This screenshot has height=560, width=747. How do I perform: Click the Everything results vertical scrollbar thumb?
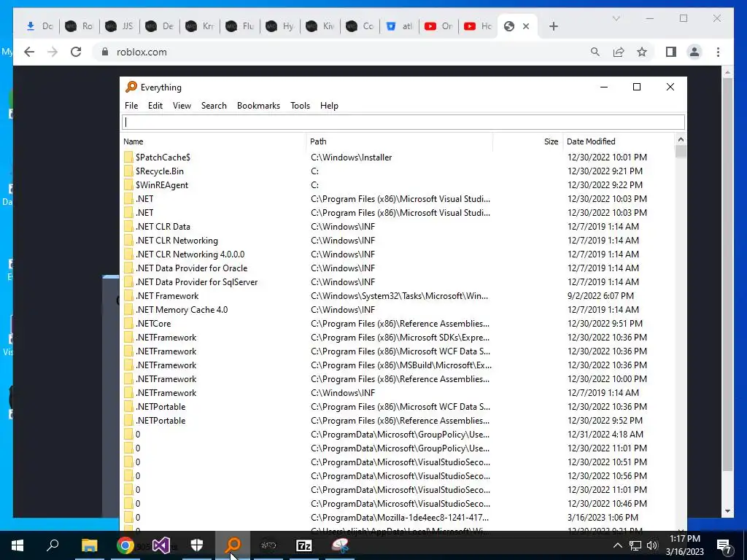pyautogui.click(x=681, y=152)
